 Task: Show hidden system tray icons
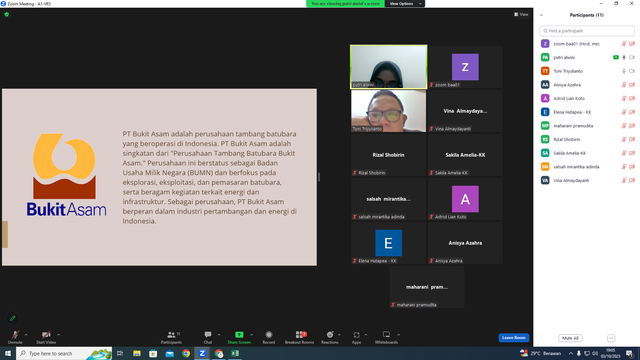[x=571, y=353]
